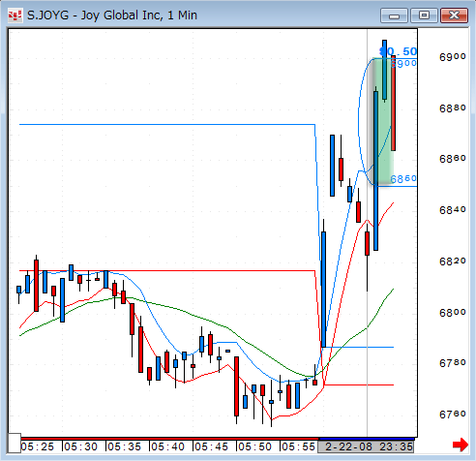Click the chart app icon in title bar
The height and width of the screenshot is (461, 476).
click(15, 15)
